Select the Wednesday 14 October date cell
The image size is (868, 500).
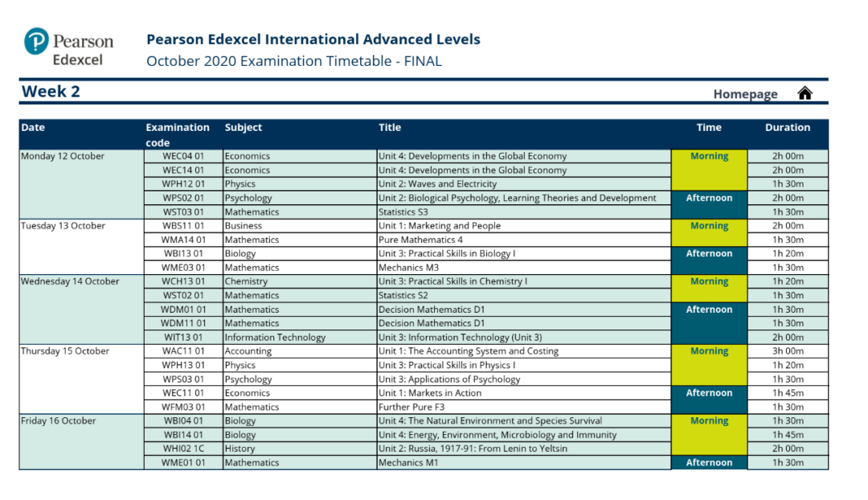click(81, 309)
